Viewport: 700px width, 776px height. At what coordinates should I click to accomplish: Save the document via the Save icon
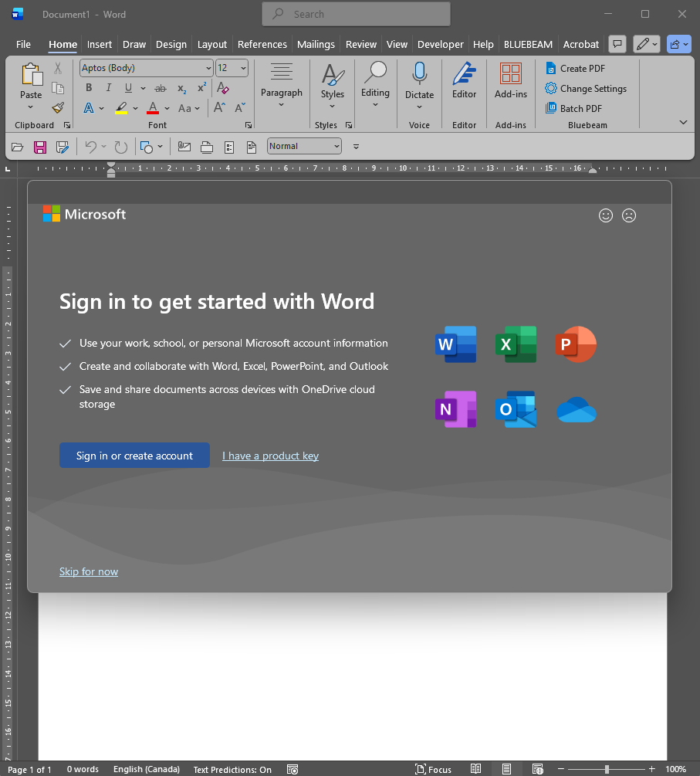[39, 147]
